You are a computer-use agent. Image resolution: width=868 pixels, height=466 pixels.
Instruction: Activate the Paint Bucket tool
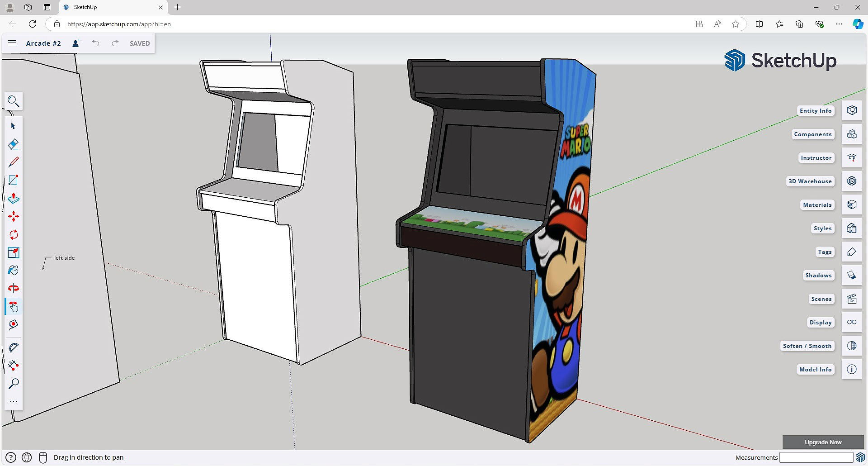tap(14, 271)
